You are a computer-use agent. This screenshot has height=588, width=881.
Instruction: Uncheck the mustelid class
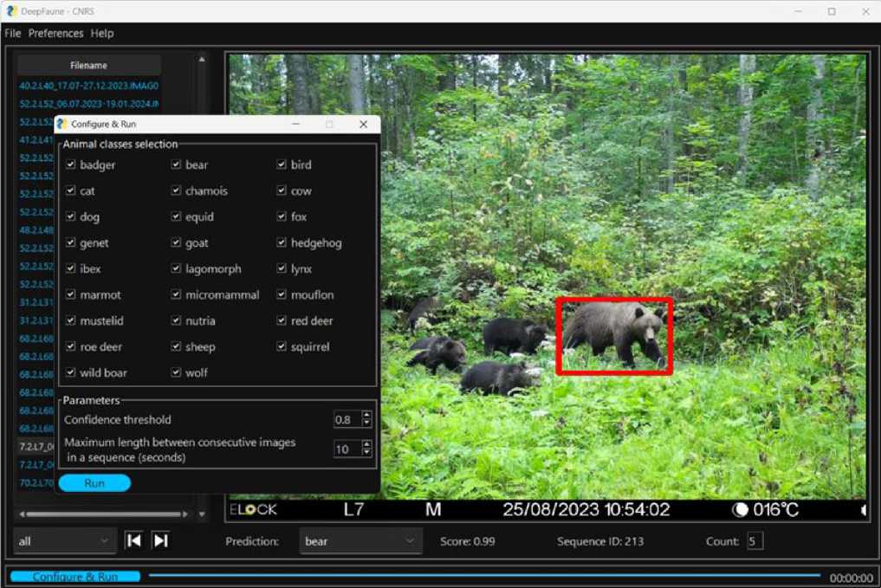point(70,320)
